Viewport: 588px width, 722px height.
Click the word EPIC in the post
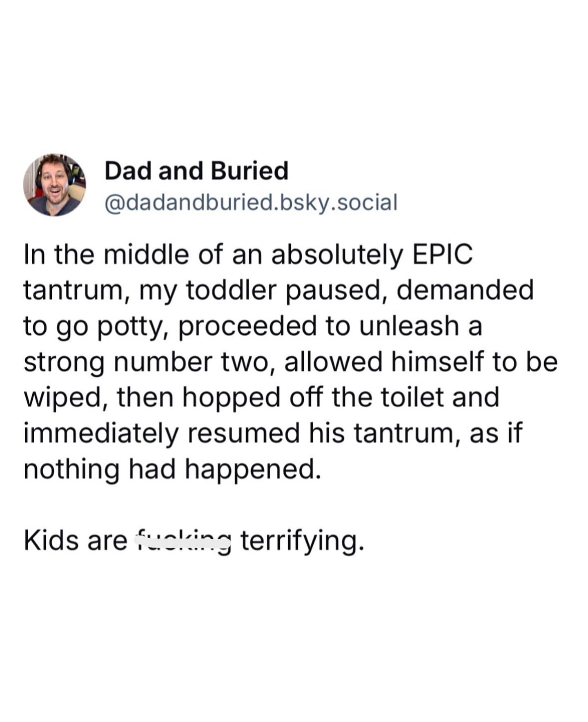tap(443, 254)
